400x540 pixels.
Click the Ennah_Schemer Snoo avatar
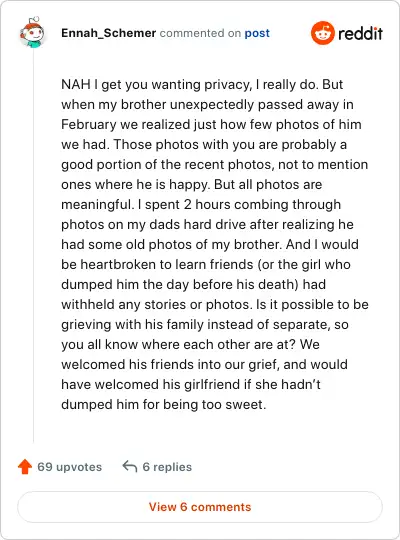(x=33, y=33)
